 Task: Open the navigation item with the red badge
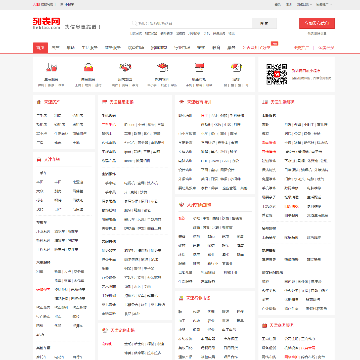(x=257, y=48)
